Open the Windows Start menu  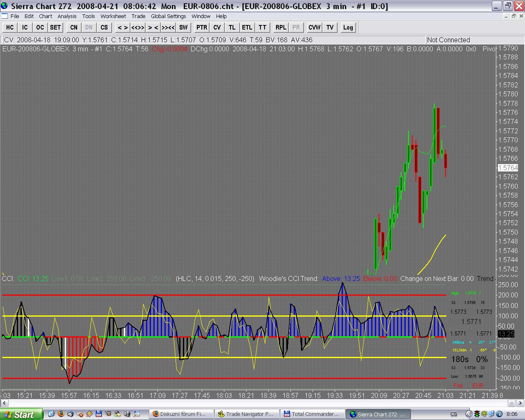[21, 414]
